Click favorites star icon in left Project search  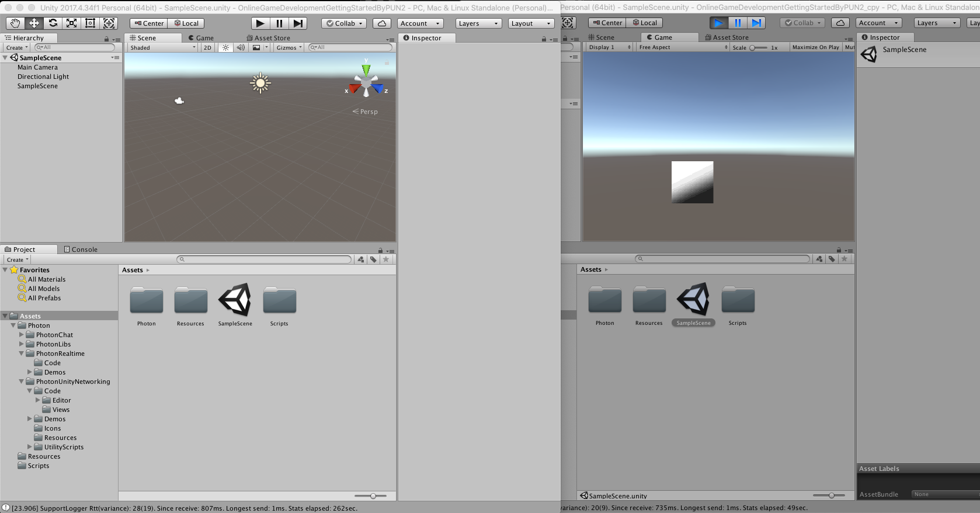pos(385,259)
